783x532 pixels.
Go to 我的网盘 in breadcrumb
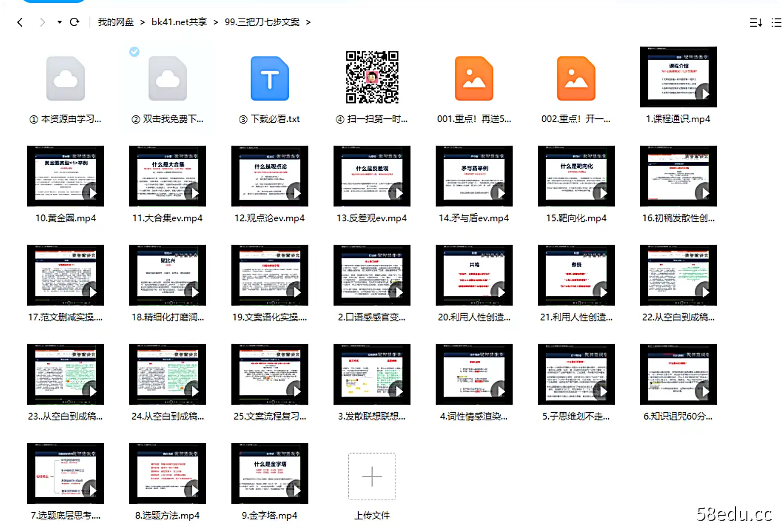coord(115,22)
